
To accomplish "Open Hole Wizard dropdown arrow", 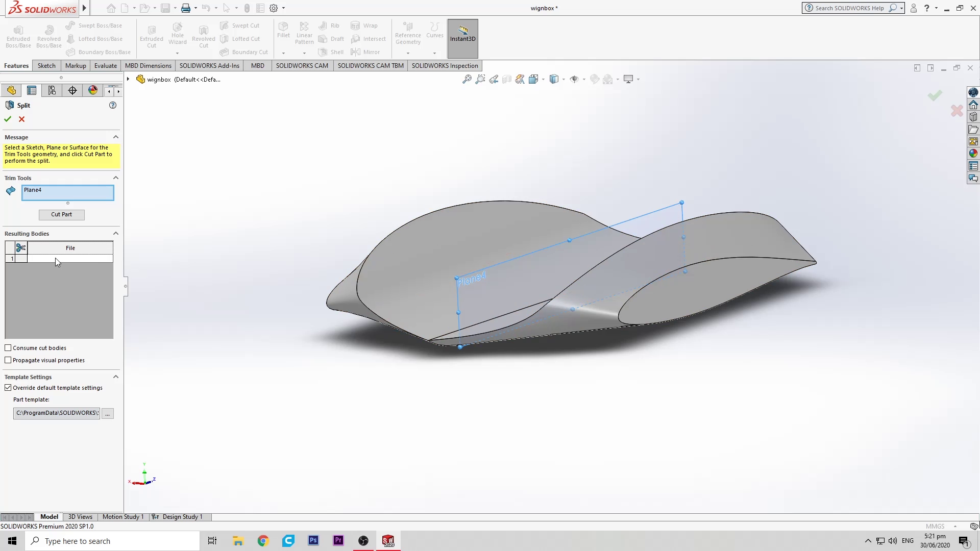I will [x=177, y=53].
